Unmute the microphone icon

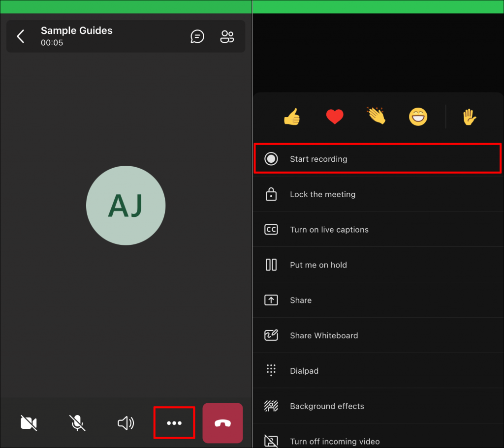[77, 422]
